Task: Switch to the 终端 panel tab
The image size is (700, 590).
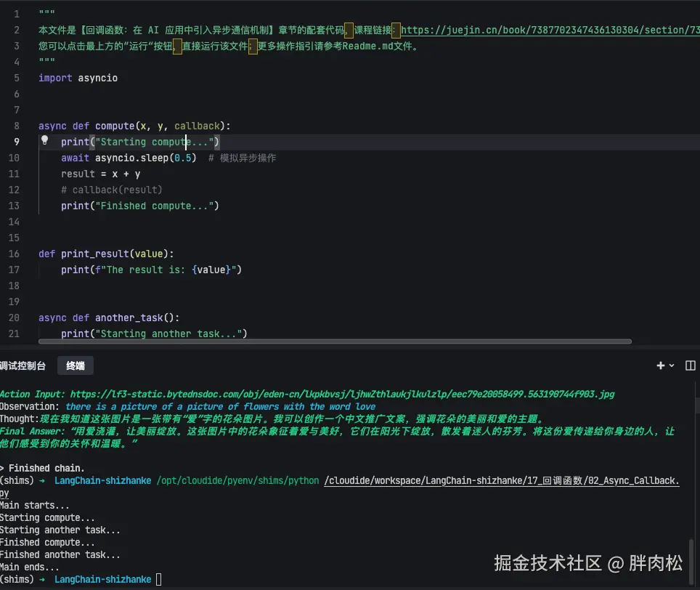Action: [75, 365]
